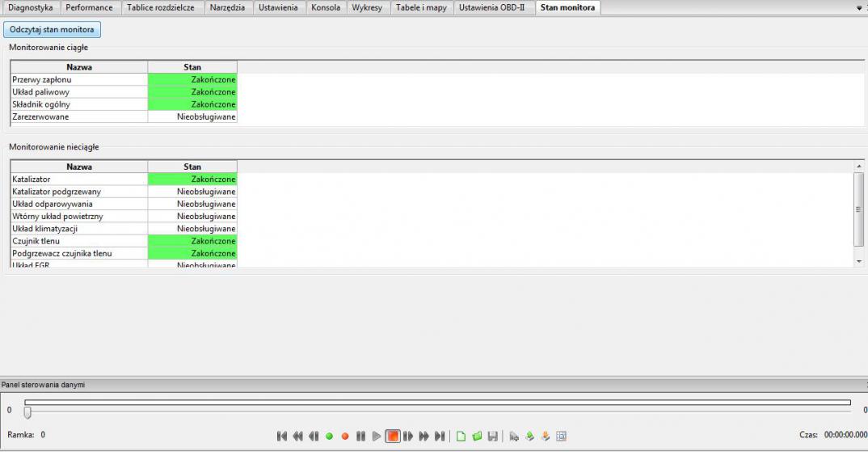The width and height of the screenshot is (868, 452).
Task: Click the progress bar above the frame slider
Action: click(x=437, y=403)
